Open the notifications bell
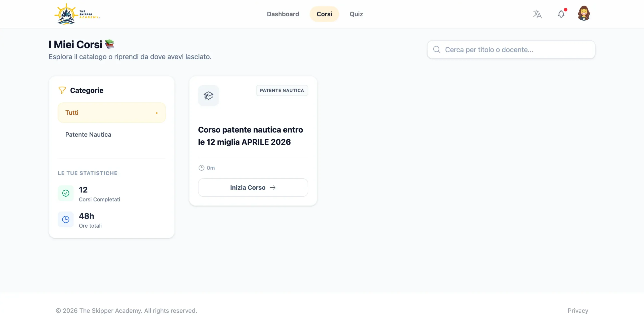Viewport: 644px width, 329px height. (x=561, y=14)
